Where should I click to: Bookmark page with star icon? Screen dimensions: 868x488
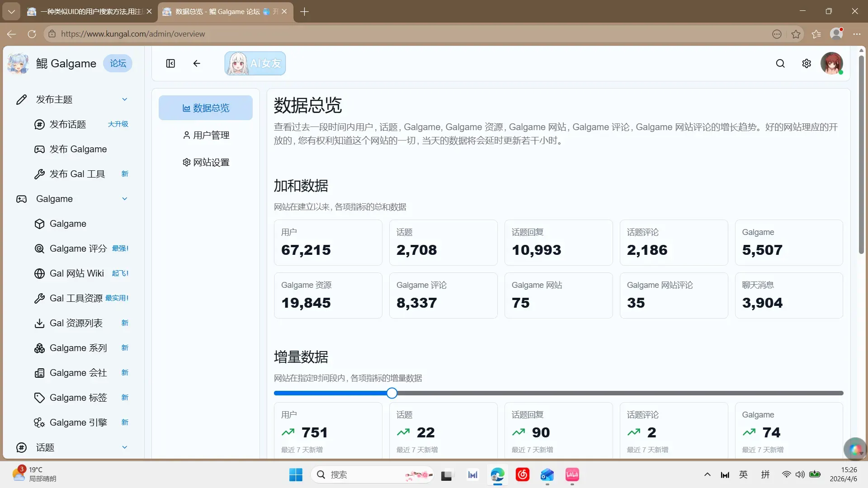796,34
